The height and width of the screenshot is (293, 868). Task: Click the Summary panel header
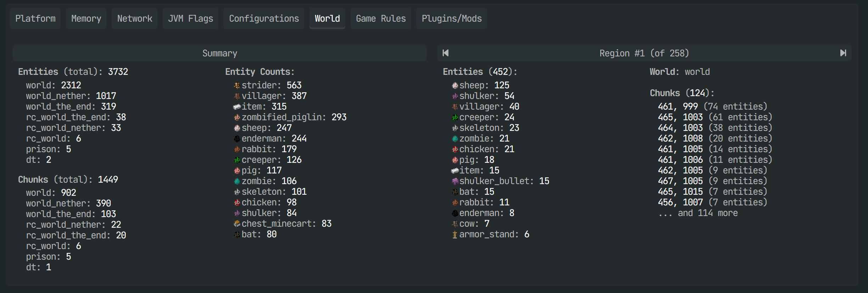click(220, 53)
